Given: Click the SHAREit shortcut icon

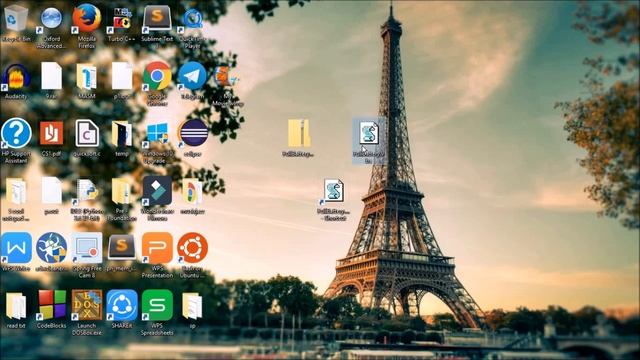Looking at the screenshot, I should click(122, 305).
